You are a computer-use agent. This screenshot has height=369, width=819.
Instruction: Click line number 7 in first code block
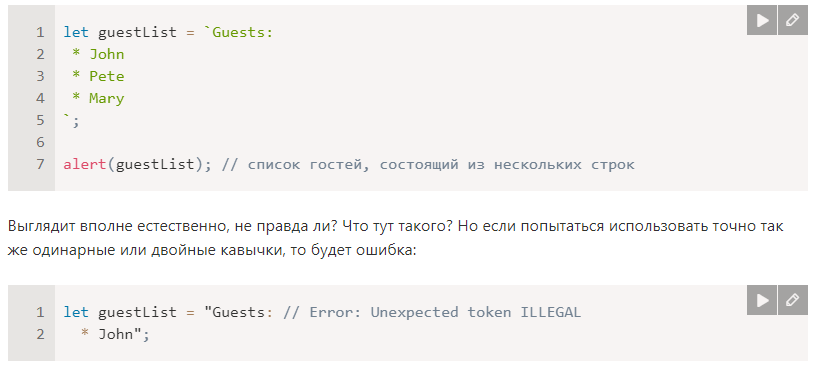point(40,164)
